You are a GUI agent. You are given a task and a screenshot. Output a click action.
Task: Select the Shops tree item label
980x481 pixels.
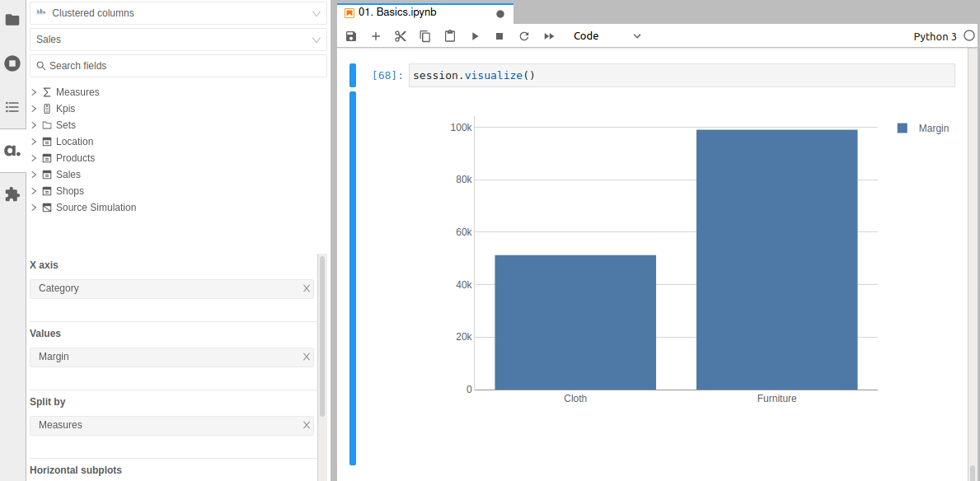coord(69,191)
